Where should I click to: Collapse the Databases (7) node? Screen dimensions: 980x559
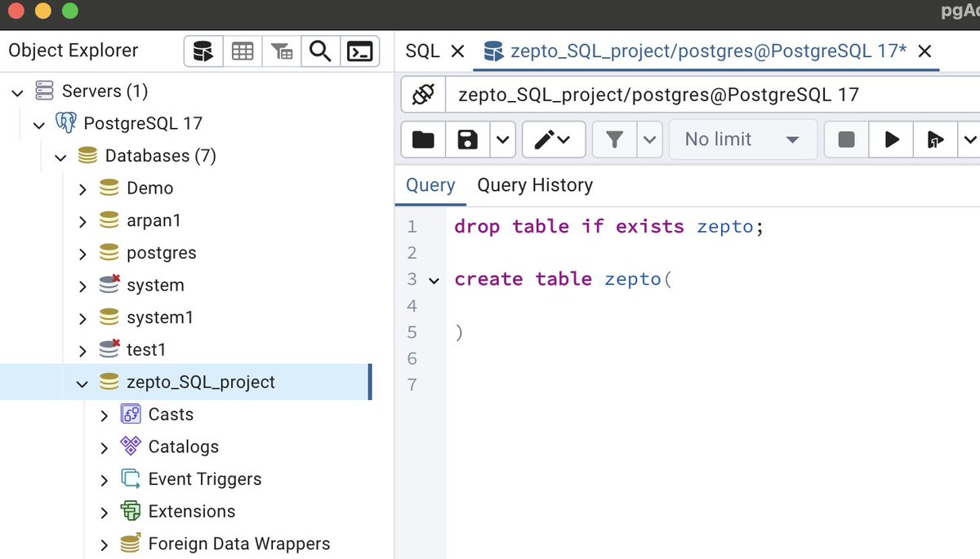61,157
